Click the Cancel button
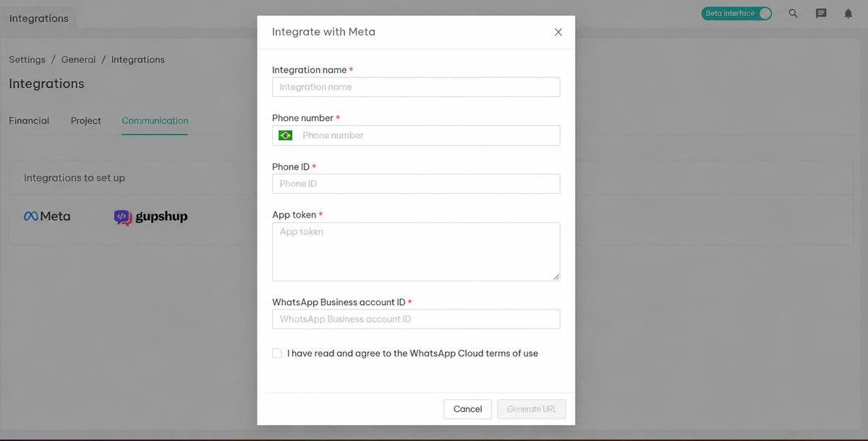 click(x=467, y=409)
